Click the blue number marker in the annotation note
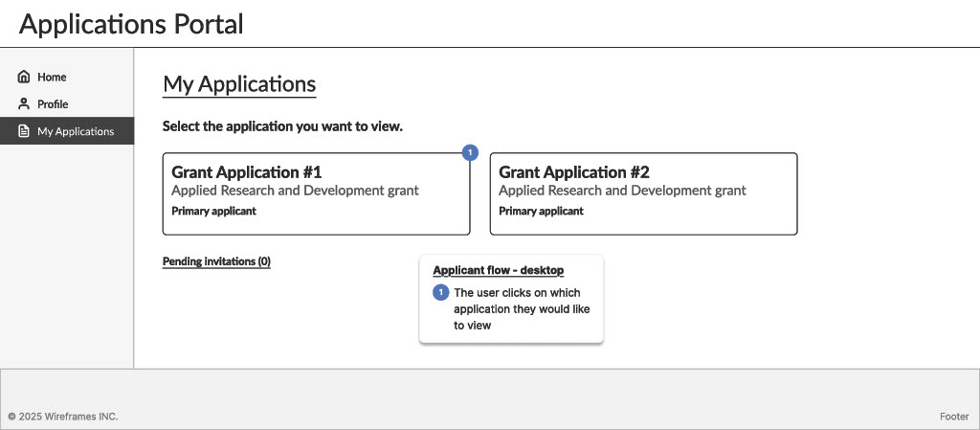 click(x=441, y=292)
